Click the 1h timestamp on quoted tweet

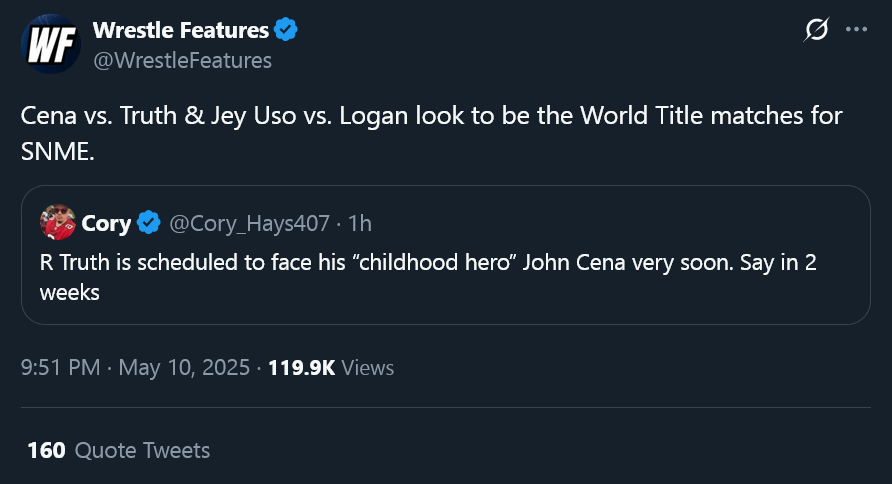[359, 223]
